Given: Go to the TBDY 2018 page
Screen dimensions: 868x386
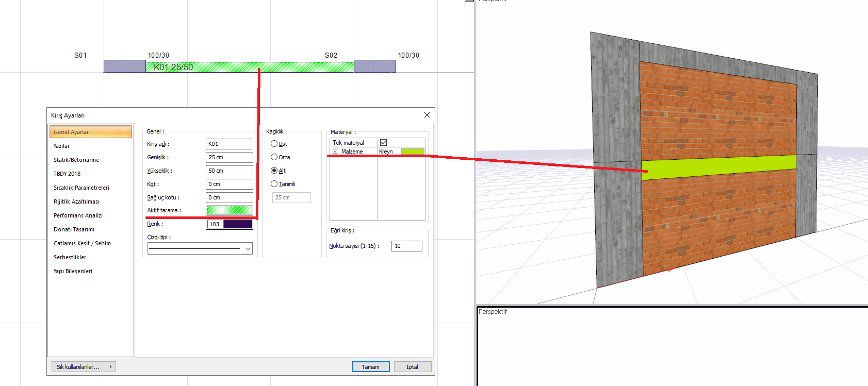Looking at the screenshot, I should click(x=67, y=174).
